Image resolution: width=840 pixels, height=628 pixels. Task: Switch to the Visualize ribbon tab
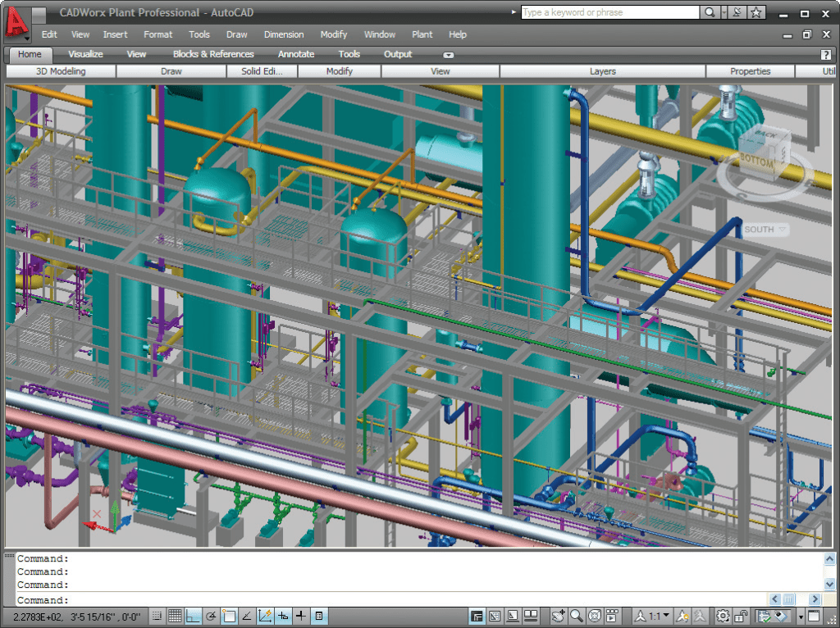[85, 54]
